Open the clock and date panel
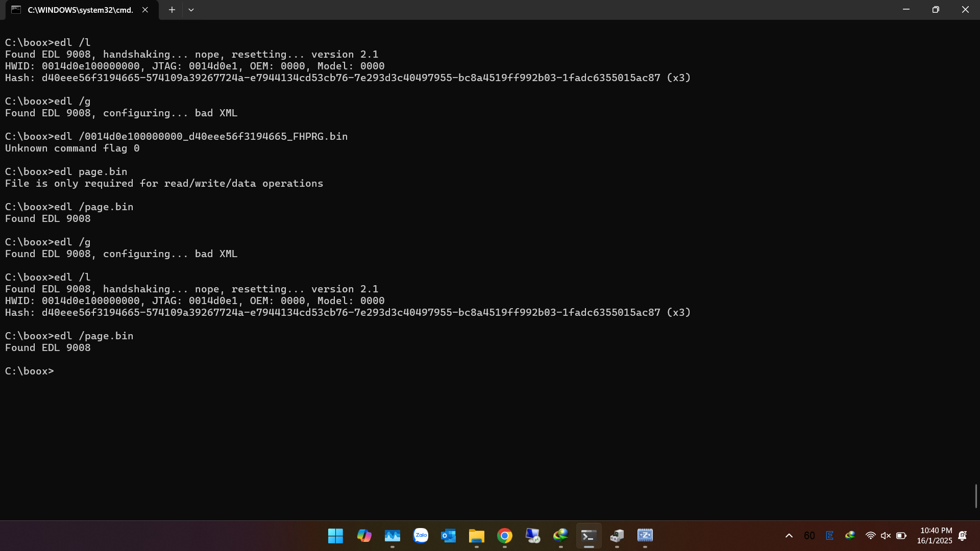 (935, 536)
